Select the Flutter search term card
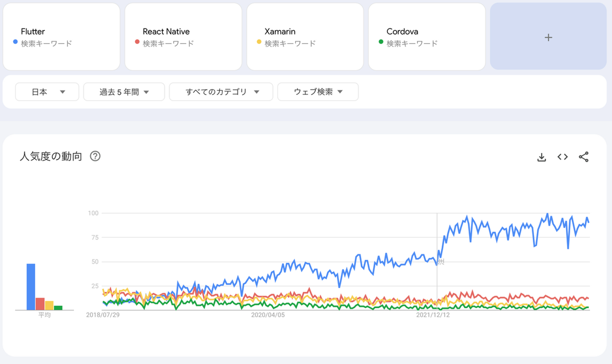Screen dimensions: 612x364 [61, 37]
